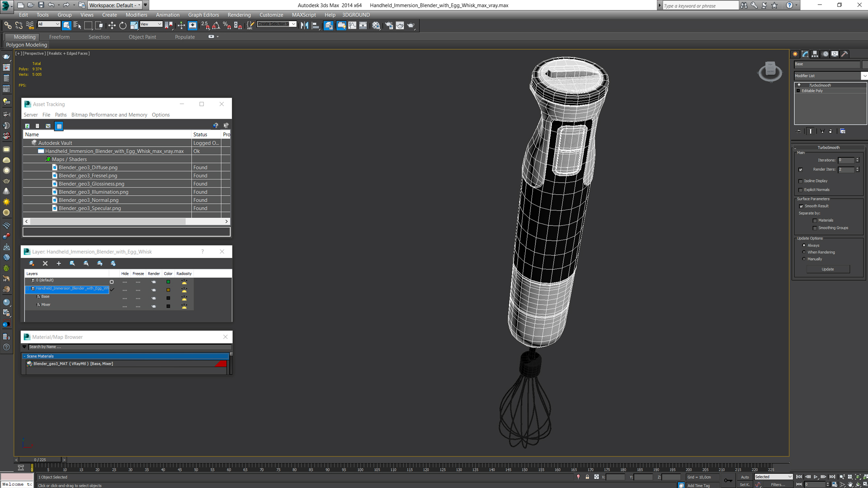Viewport: 868px width, 488px height.
Task: Select the Select and Link tool
Action: pos(8,25)
